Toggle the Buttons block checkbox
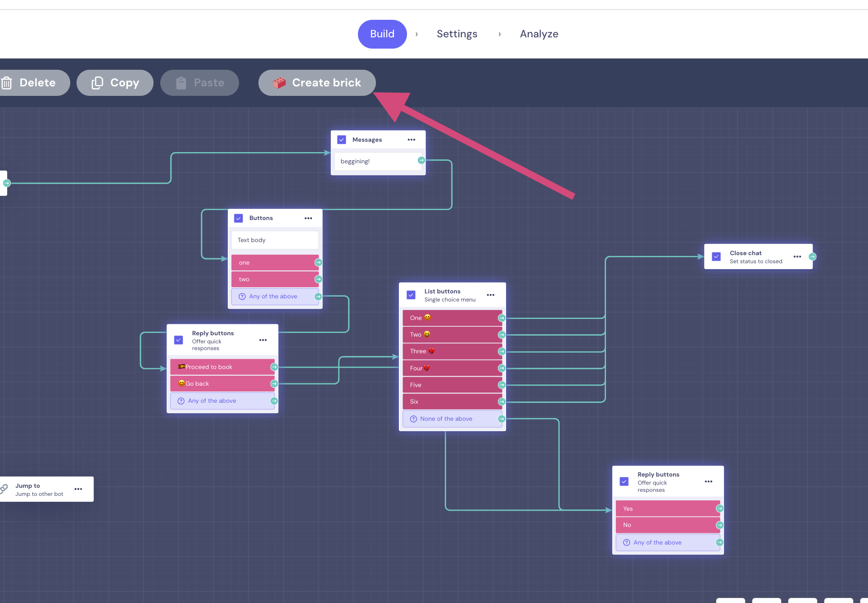This screenshot has width=868, height=603. click(239, 218)
